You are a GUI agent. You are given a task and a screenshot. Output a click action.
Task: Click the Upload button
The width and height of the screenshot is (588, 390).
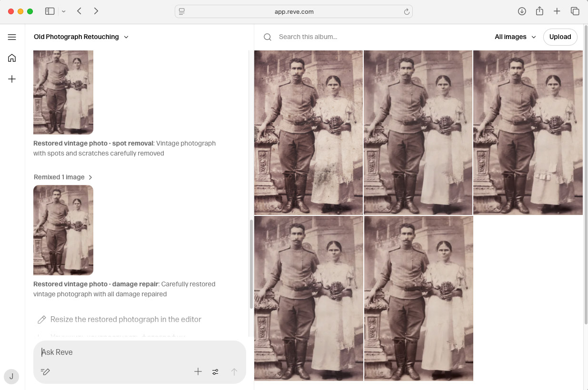560,37
